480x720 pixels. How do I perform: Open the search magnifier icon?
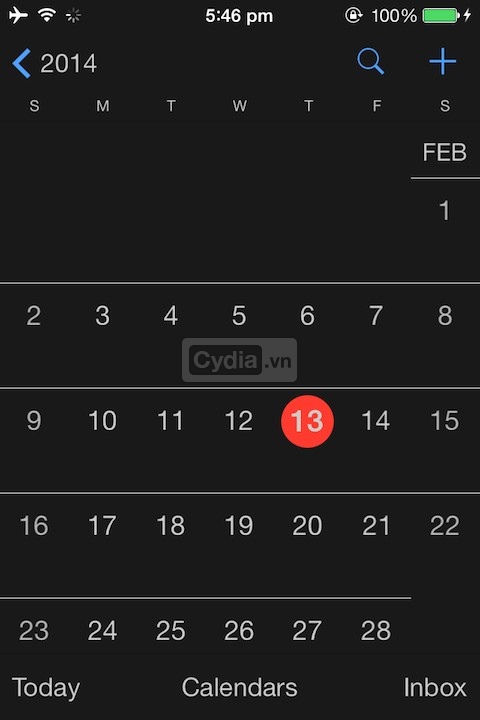[370, 62]
